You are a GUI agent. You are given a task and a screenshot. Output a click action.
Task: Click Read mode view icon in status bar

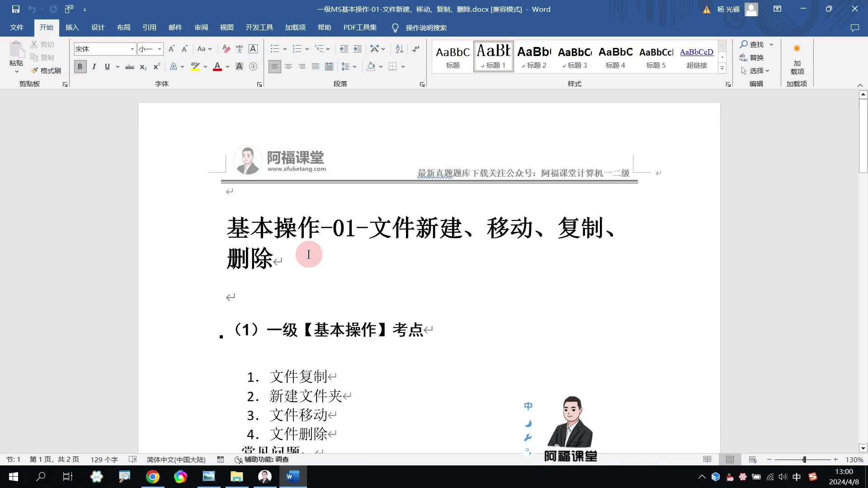tap(708, 460)
